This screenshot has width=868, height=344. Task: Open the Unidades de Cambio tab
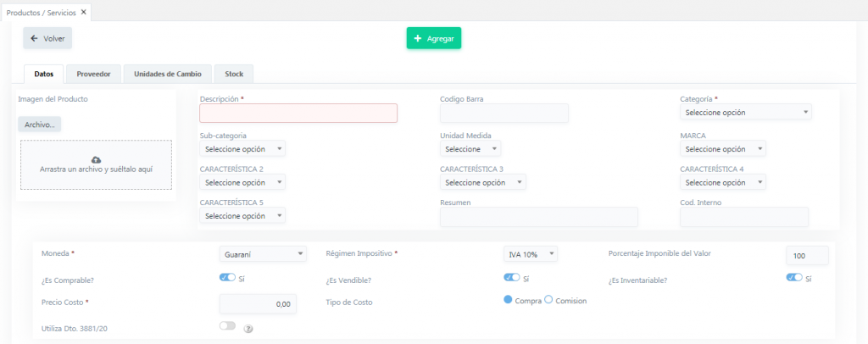(168, 74)
